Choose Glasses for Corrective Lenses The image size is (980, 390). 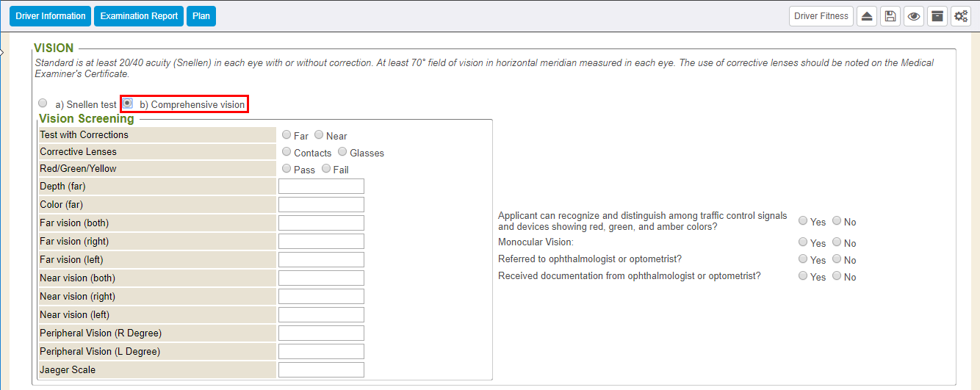pyautogui.click(x=342, y=152)
